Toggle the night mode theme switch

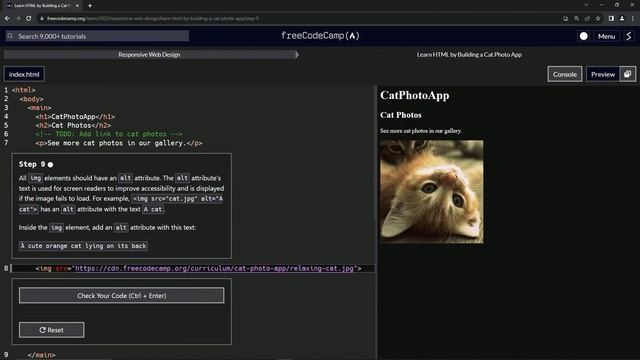coord(584,36)
